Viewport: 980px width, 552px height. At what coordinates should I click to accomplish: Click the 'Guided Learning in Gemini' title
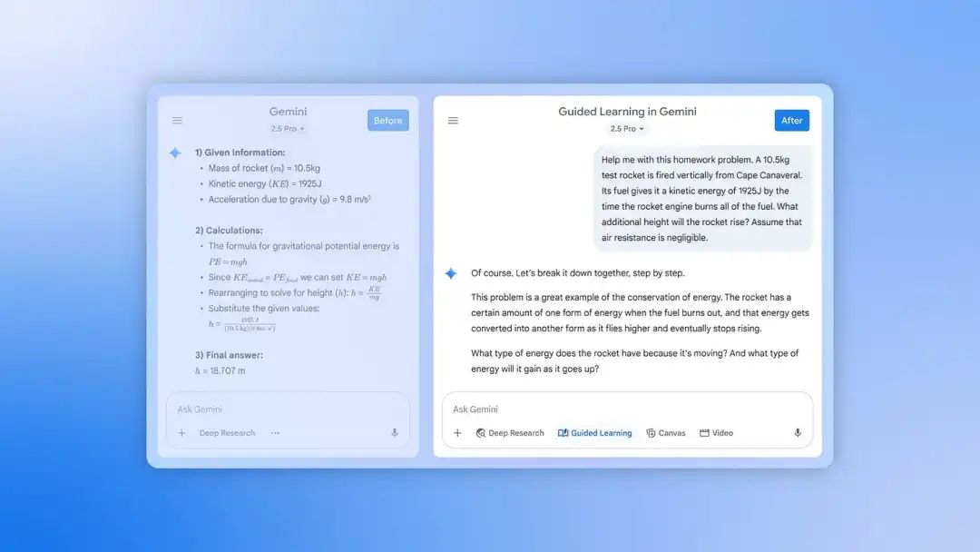627,112
